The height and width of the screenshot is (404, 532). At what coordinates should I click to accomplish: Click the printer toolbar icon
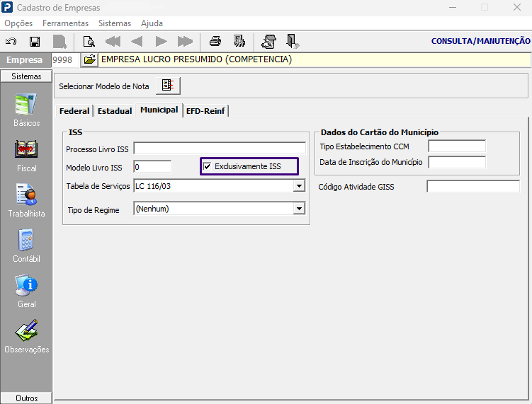pyautogui.click(x=215, y=41)
